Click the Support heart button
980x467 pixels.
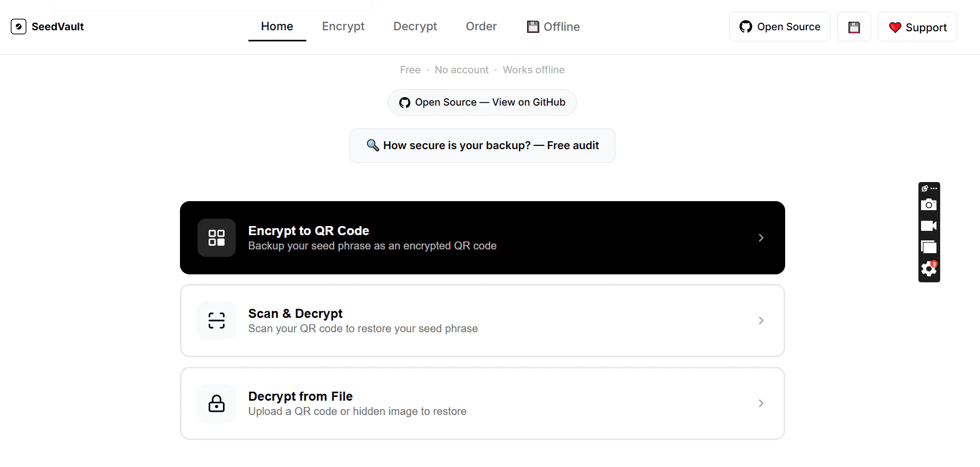[917, 27]
